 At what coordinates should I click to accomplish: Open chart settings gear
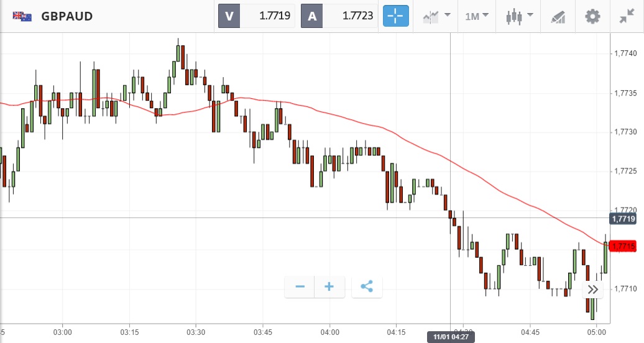coord(592,16)
